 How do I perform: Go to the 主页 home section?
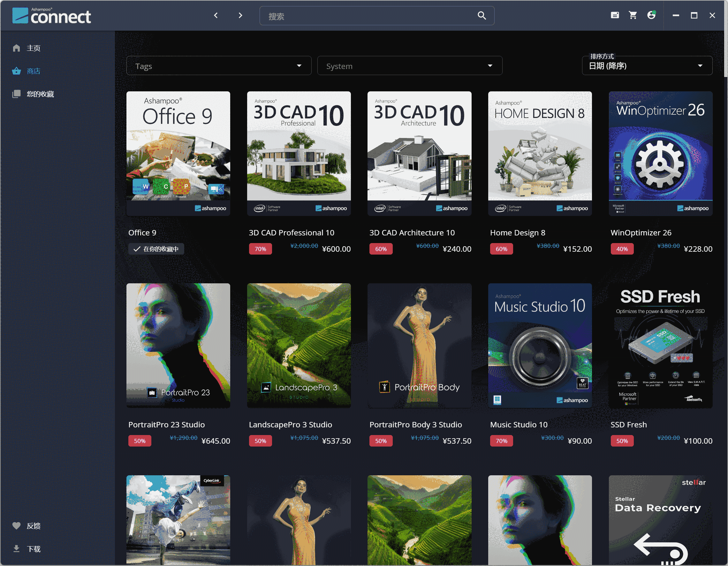coord(33,48)
